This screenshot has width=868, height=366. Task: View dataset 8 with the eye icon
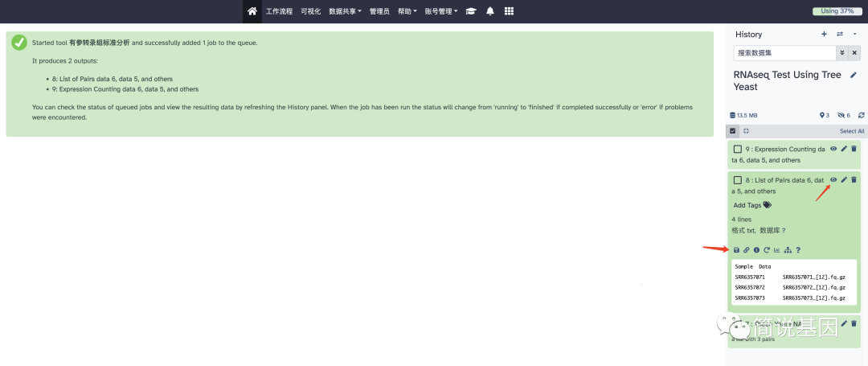(833, 179)
